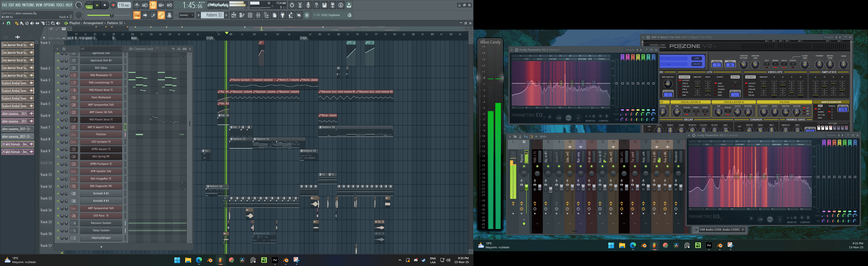This screenshot has height=266, width=868.
Task: Toggle PAT/SONG mode switch
Action: coord(89,5)
